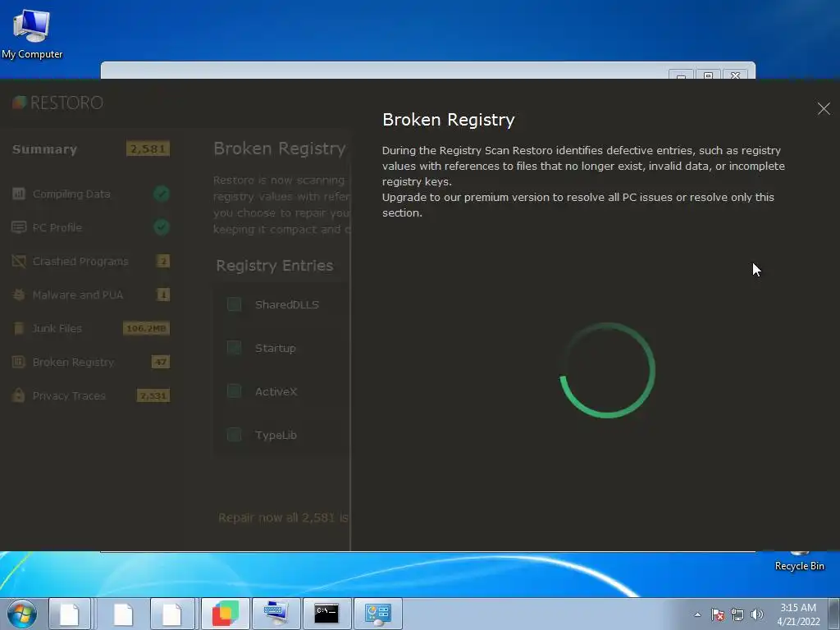
Task: Open the Control Panel taskbar icon
Action: click(x=377, y=614)
